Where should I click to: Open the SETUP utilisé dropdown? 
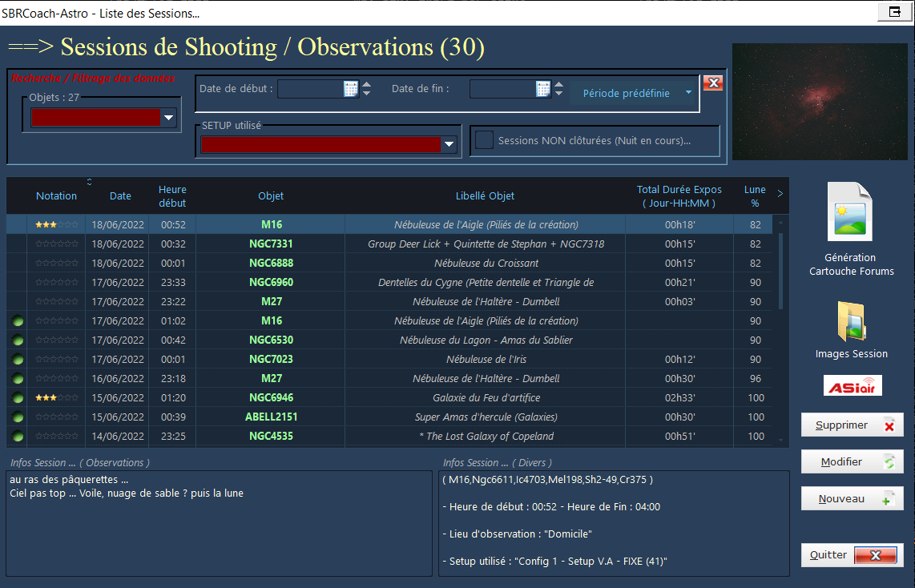(449, 144)
